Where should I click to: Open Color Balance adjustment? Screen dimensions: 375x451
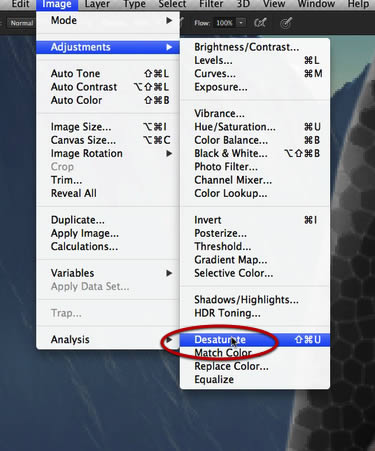(255, 140)
